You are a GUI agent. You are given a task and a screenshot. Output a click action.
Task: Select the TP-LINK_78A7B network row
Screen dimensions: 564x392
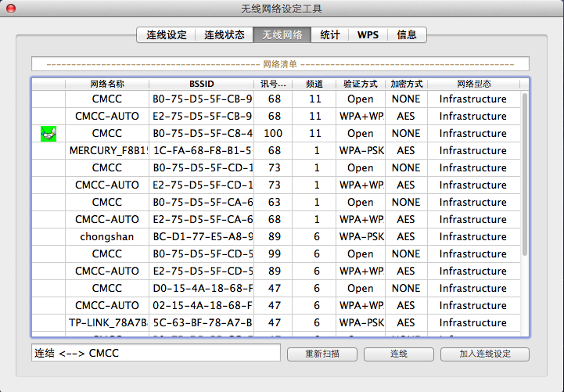tap(276, 322)
